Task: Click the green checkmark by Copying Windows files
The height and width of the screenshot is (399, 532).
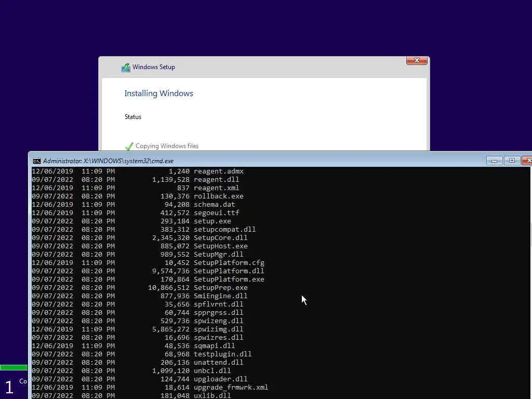Action: pos(129,146)
